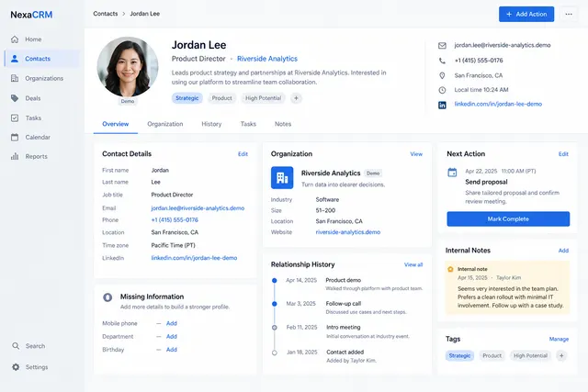Click Add in Internal Notes
The height and width of the screenshot is (392, 588).
click(x=563, y=251)
